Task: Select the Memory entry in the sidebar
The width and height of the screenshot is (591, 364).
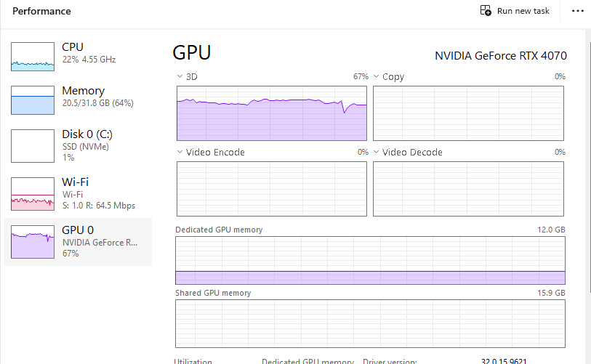Action: tap(83, 91)
